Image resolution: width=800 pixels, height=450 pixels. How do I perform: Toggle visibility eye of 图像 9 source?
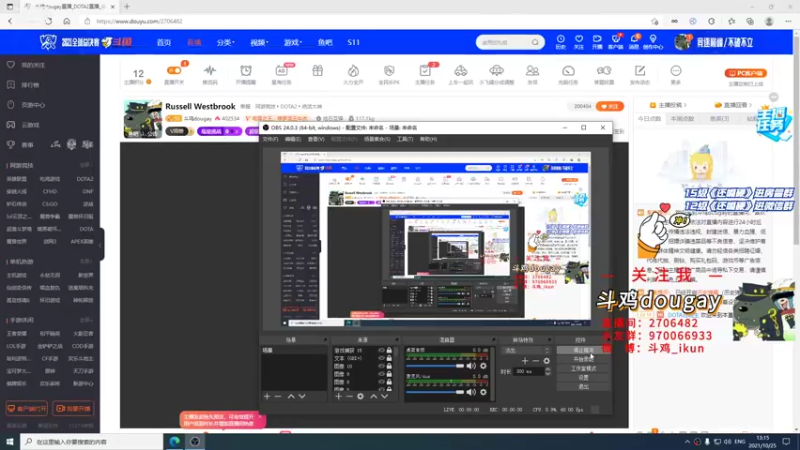point(381,374)
